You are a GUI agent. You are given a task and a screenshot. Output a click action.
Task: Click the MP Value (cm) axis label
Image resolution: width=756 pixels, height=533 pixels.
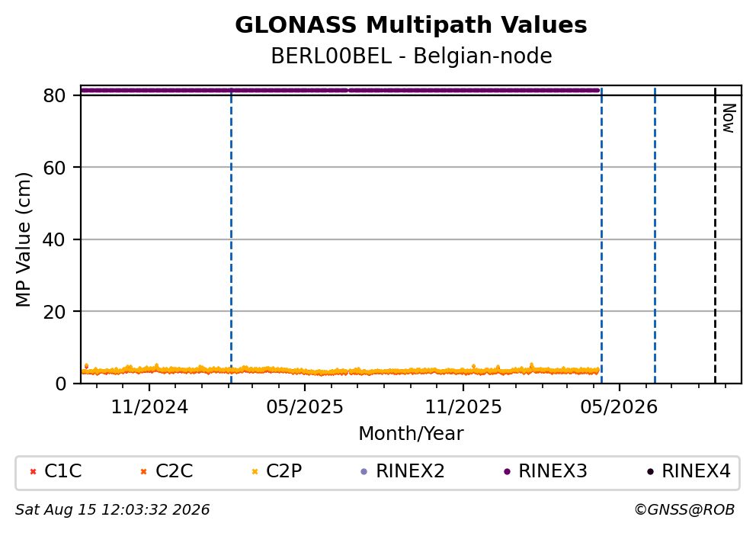pos(23,239)
